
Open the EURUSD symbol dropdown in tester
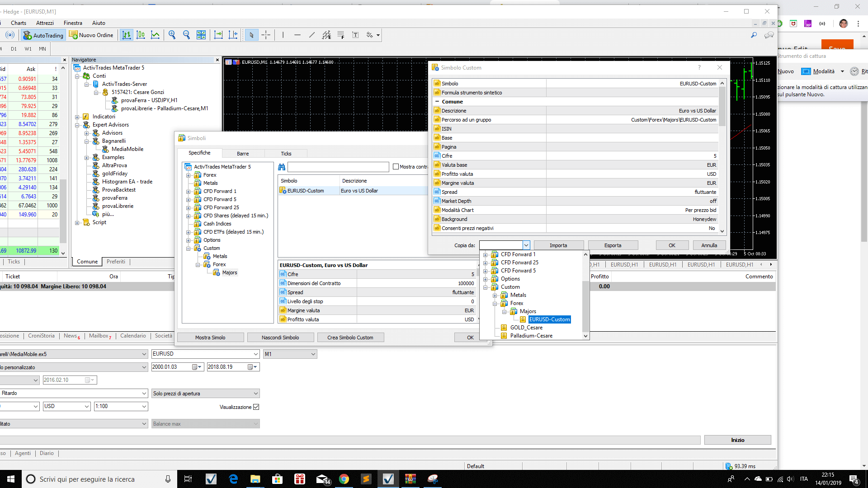coord(255,354)
